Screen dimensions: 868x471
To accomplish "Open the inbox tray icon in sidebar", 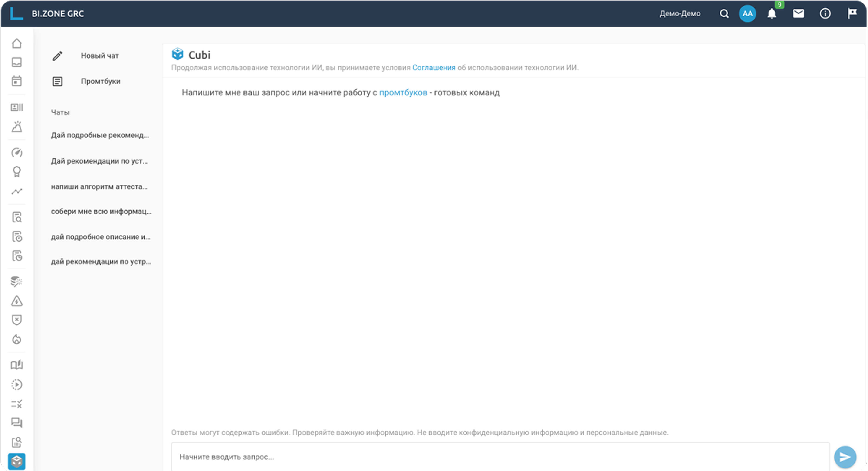I will pos(16,62).
